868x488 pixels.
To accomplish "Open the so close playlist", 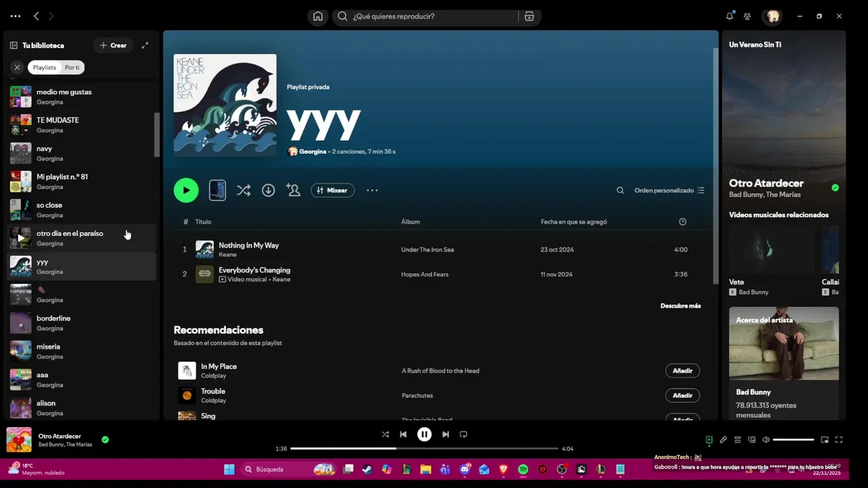I will (x=81, y=210).
